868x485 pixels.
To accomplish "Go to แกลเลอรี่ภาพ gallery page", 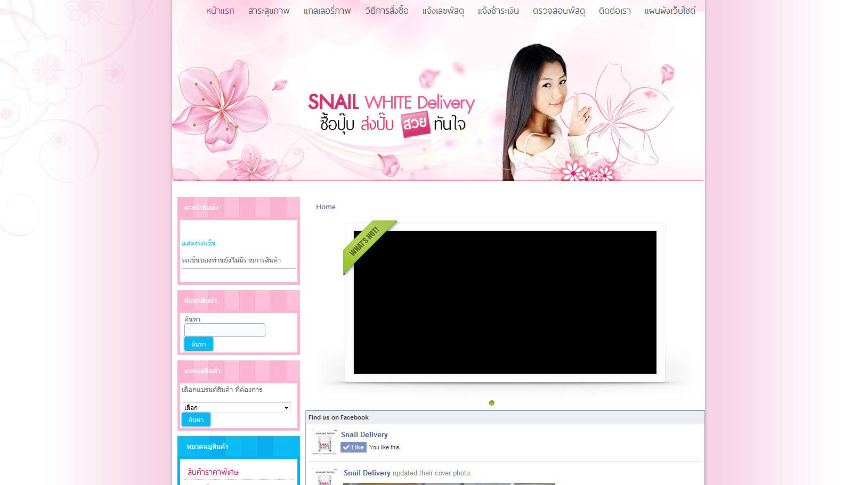I will [x=327, y=11].
